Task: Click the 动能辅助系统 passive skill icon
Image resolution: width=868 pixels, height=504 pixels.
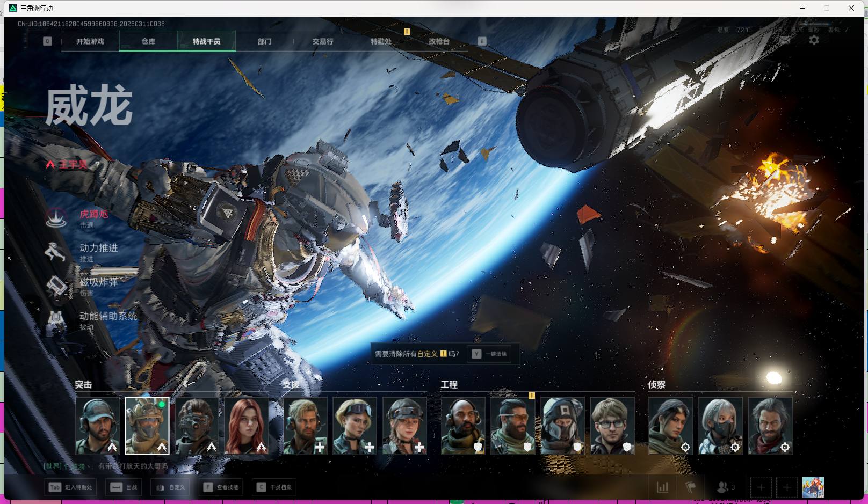Action: click(56, 320)
